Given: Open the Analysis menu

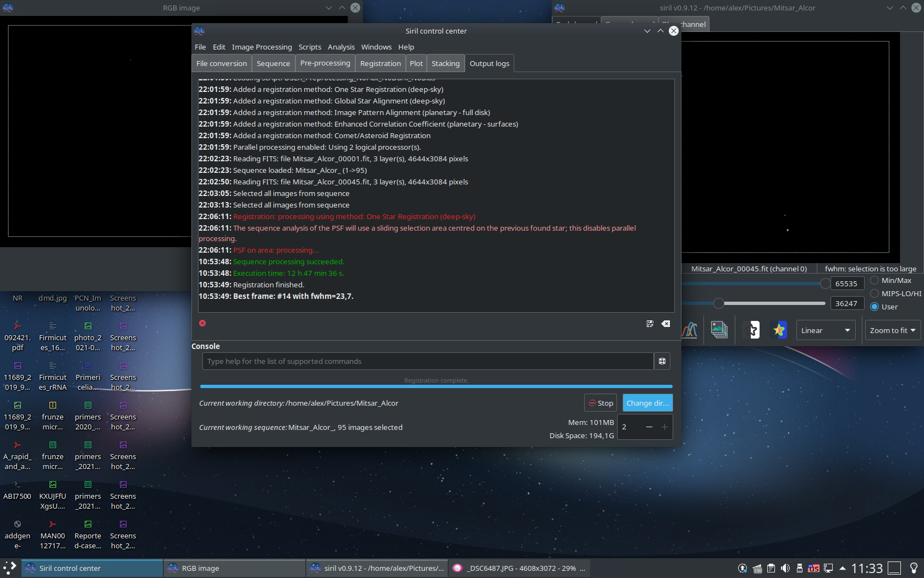Looking at the screenshot, I should (341, 47).
